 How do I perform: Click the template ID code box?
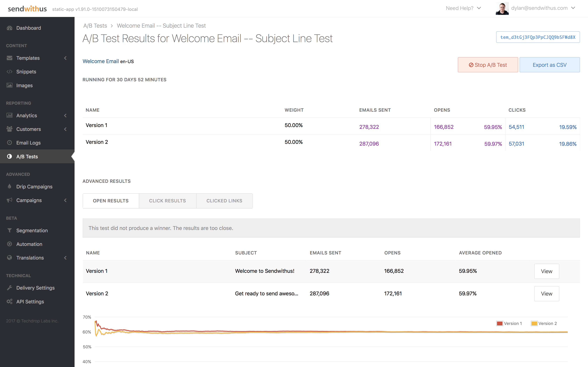tap(538, 37)
